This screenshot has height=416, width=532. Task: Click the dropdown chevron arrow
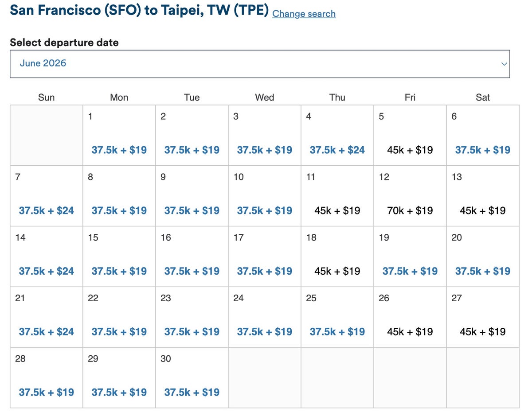(x=504, y=64)
